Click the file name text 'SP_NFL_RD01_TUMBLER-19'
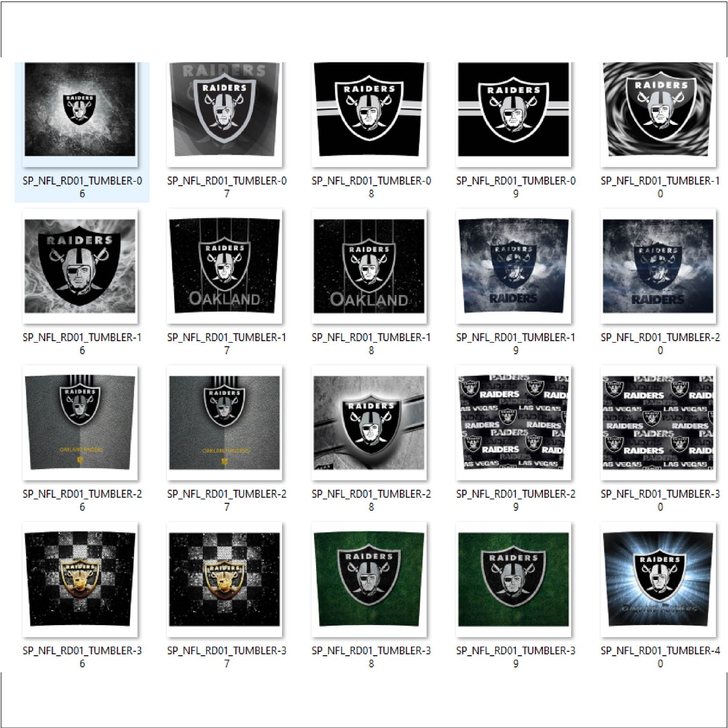The height and width of the screenshot is (728, 728). point(516,344)
